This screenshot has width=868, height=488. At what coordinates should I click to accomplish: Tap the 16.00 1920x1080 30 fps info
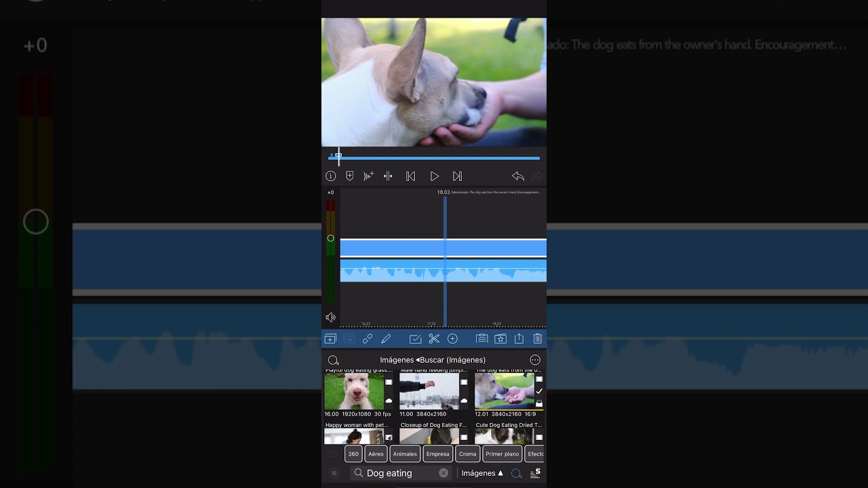point(357,414)
